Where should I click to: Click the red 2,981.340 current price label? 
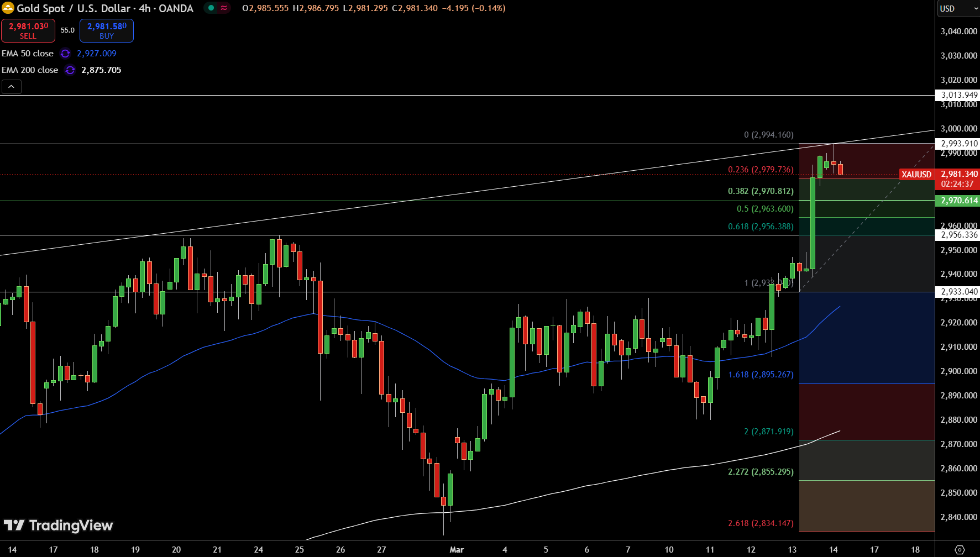pos(959,174)
